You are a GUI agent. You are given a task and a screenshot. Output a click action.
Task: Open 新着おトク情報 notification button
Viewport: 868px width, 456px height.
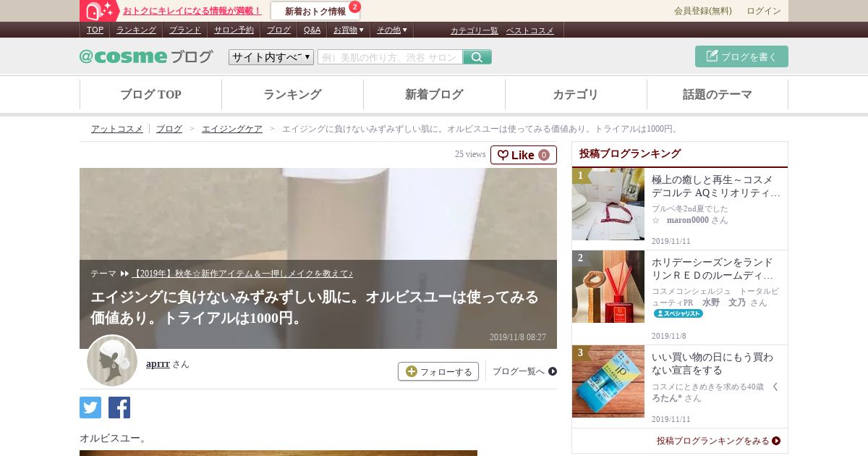click(315, 11)
